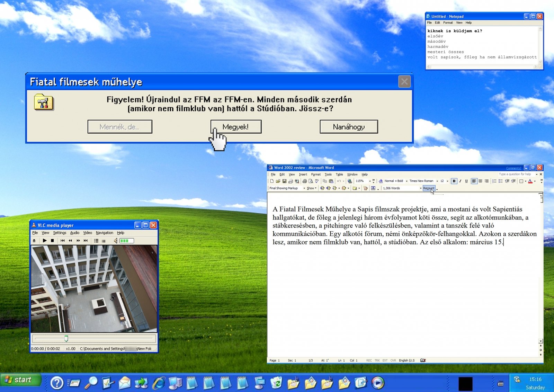The image size is (554, 392).
Task: Open Word's Tools menu
Action: pyautogui.click(x=328, y=175)
